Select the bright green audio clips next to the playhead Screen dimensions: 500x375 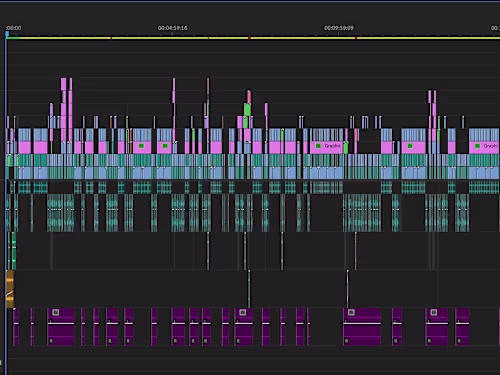coord(12,251)
